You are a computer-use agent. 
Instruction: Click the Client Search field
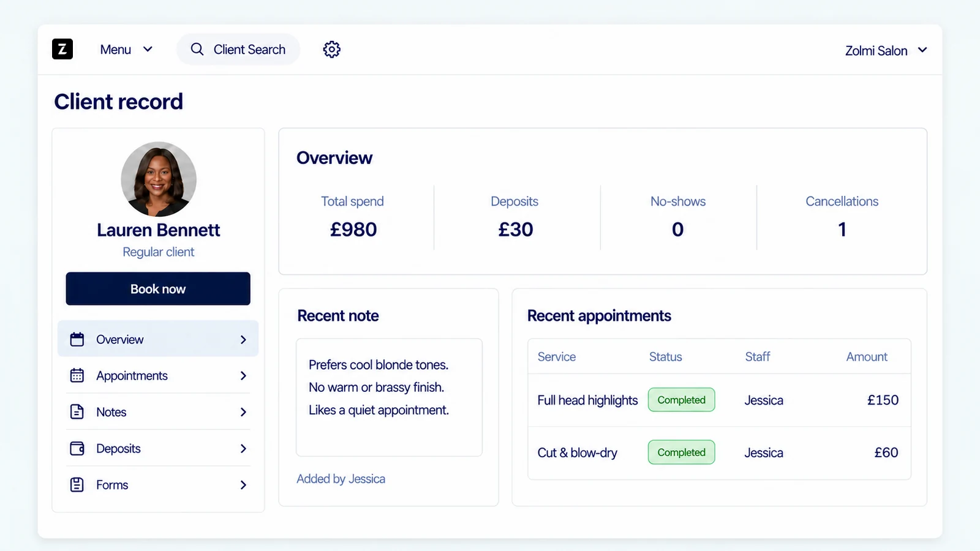pos(238,50)
